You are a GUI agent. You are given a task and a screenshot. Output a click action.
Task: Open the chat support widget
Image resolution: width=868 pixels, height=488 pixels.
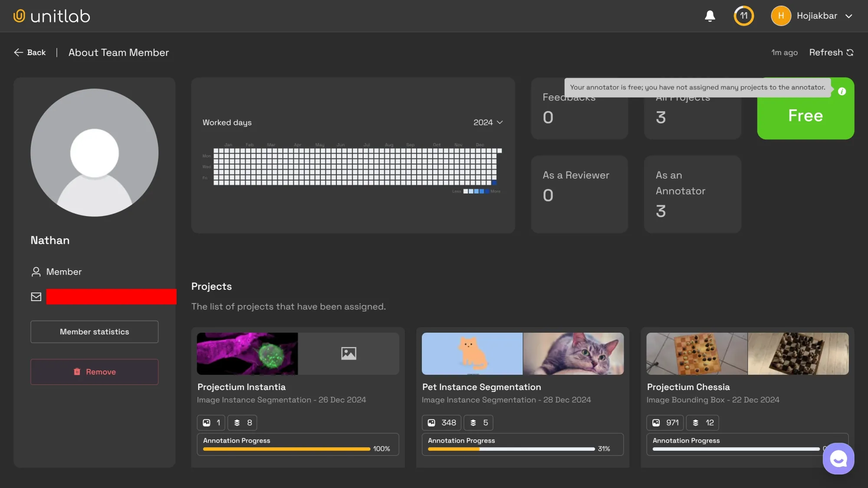pyautogui.click(x=838, y=458)
